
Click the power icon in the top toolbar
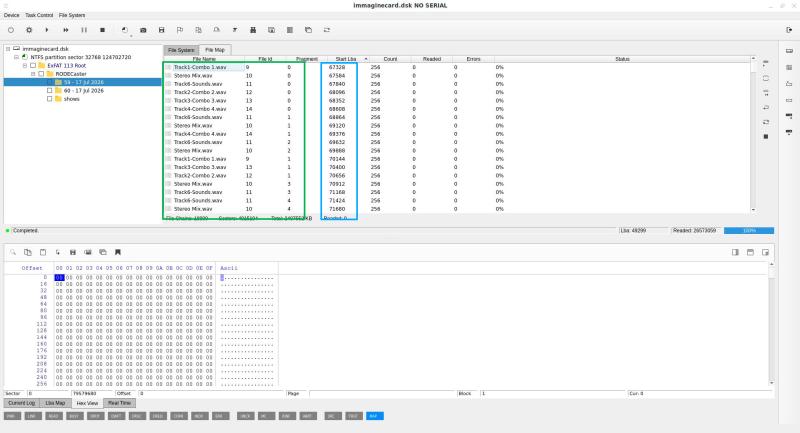(x=11, y=30)
